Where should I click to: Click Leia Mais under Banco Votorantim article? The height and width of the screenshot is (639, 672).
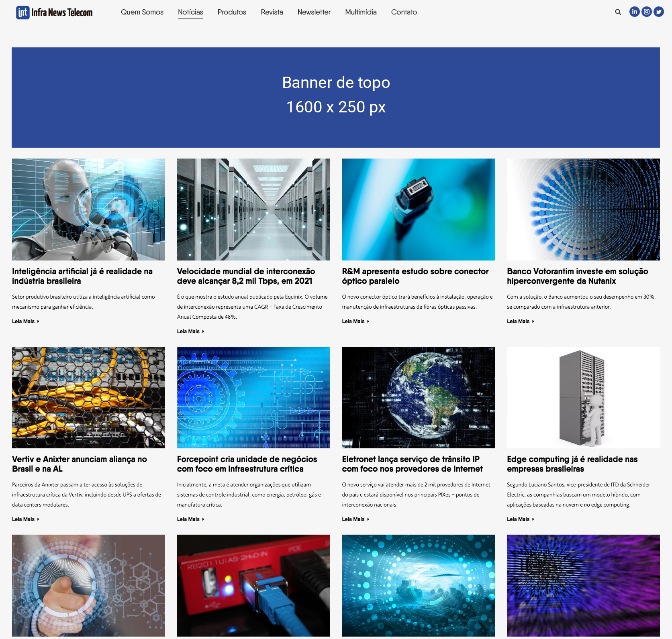[x=521, y=321]
